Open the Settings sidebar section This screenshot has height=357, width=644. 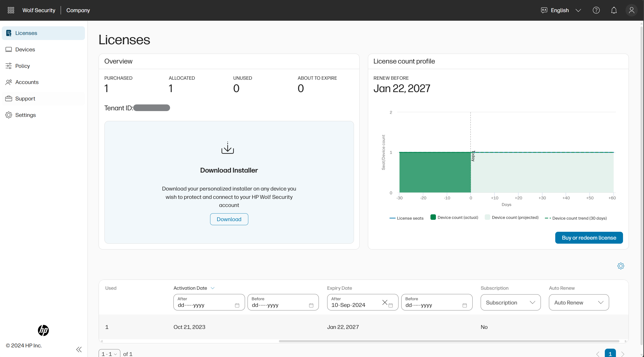tap(43, 115)
